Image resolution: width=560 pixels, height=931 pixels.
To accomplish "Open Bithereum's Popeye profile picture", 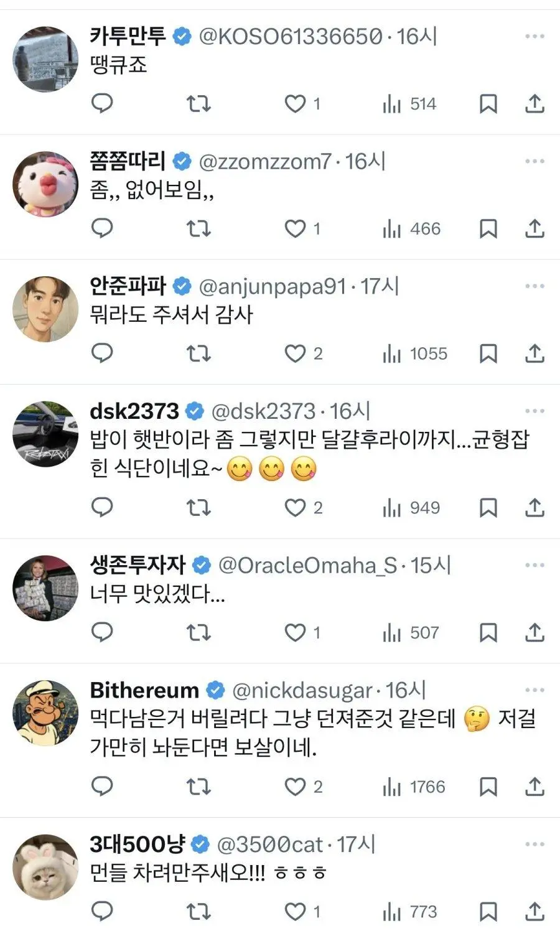I will pos(45,713).
